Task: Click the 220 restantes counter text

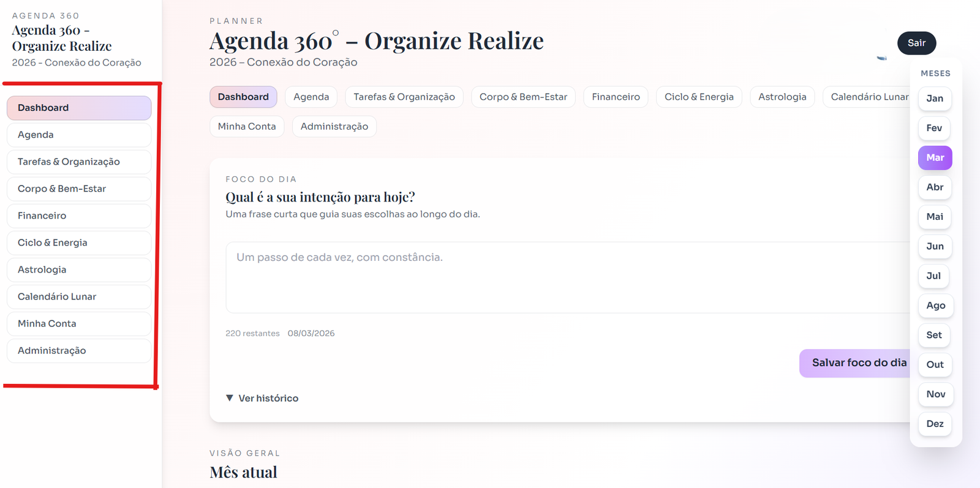Action: pyautogui.click(x=252, y=334)
